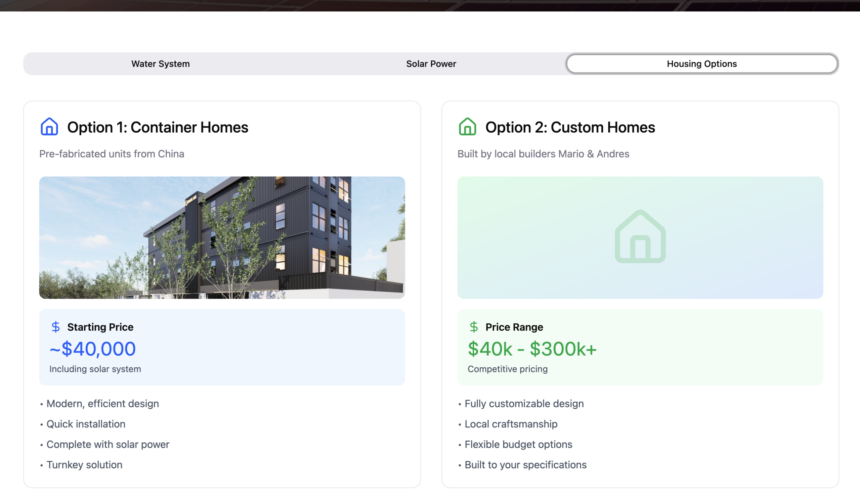Open the Solar Power tab

click(x=431, y=64)
